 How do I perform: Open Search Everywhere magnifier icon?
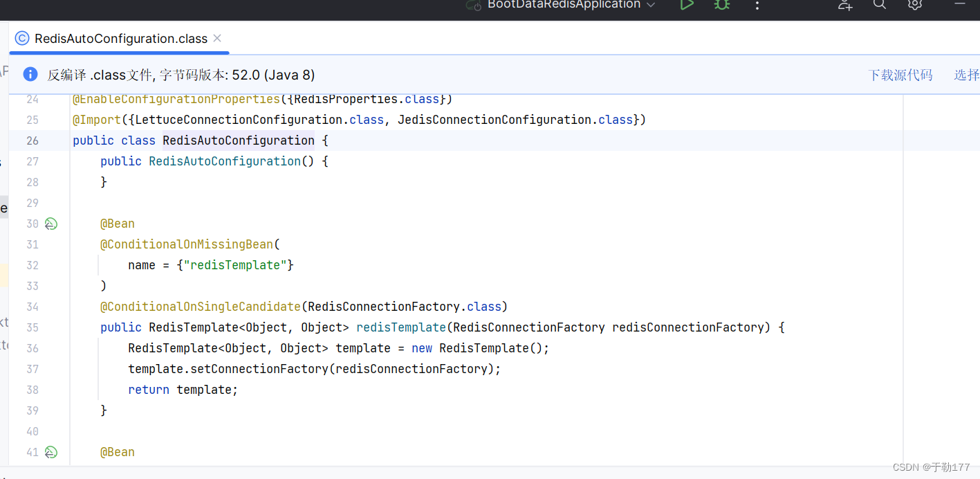click(880, 5)
